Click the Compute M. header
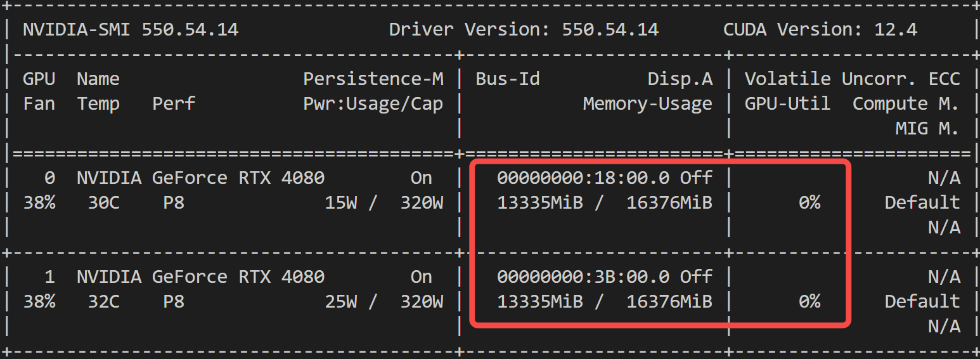The width and height of the screenshot is (980, 359). (906, 103)
